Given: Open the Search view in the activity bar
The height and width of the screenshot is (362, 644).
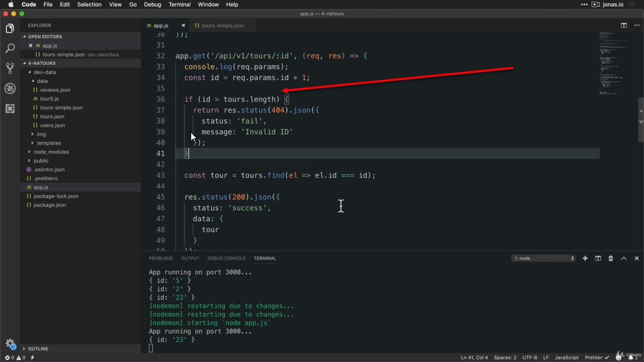Looking at the screenshot, I should [x=10, y=48].
